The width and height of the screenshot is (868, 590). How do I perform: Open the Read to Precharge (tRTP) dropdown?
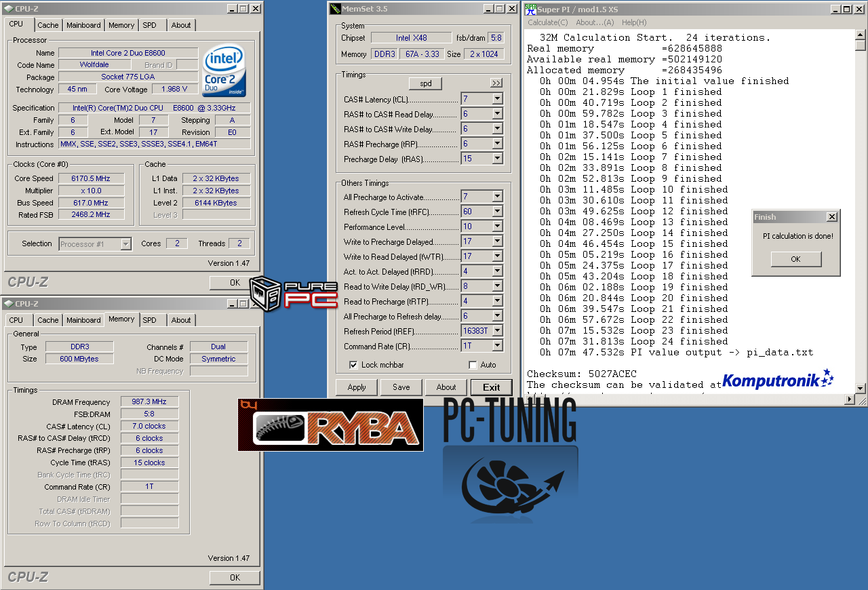point(498,301)
